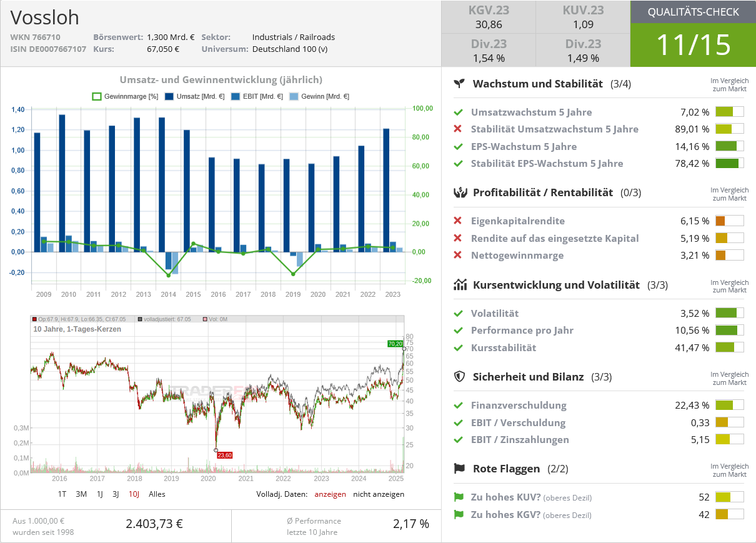This screenshot has width=756, height=543.
Task: Click the red cross next to Nettogewinnmarge
Action: point(458,256)
